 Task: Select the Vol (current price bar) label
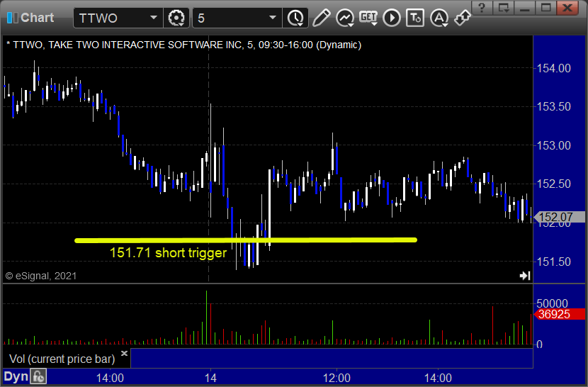(x=62, y=359)
